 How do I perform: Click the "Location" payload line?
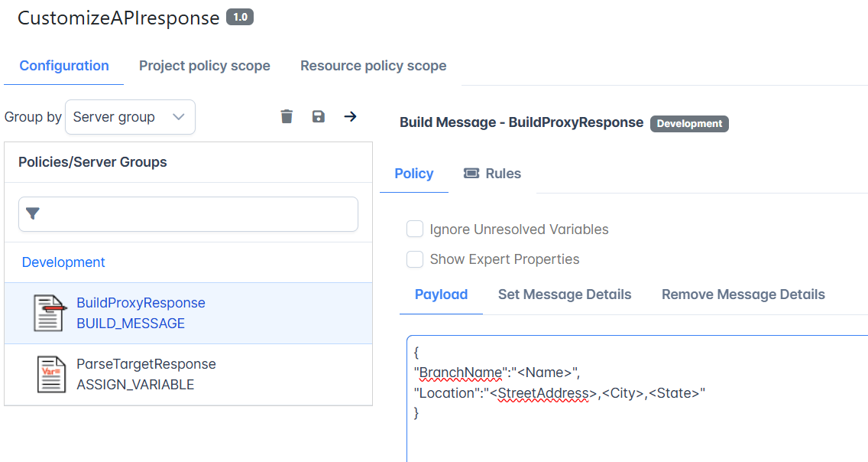click(559, 392)
